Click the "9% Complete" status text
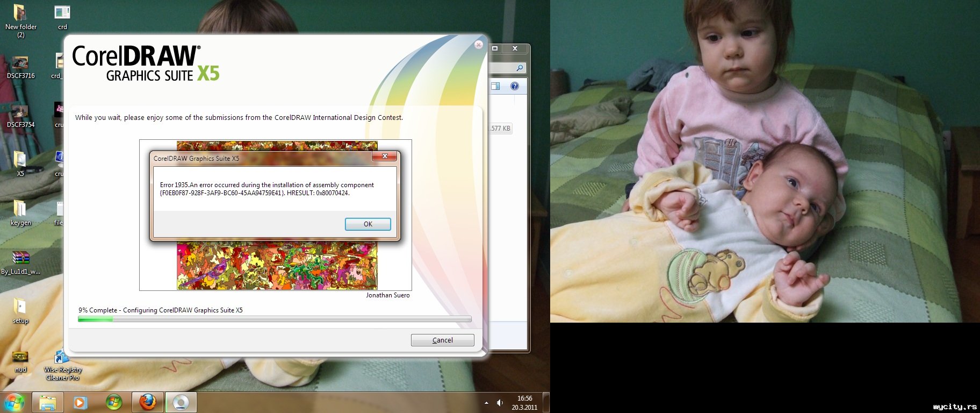 click(x=161, y=310)
